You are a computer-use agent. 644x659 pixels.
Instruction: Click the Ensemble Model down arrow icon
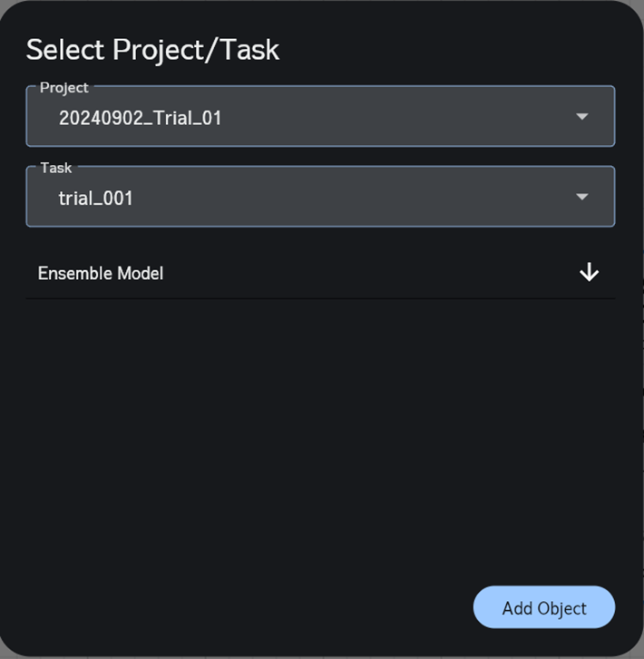click(589, 272)
